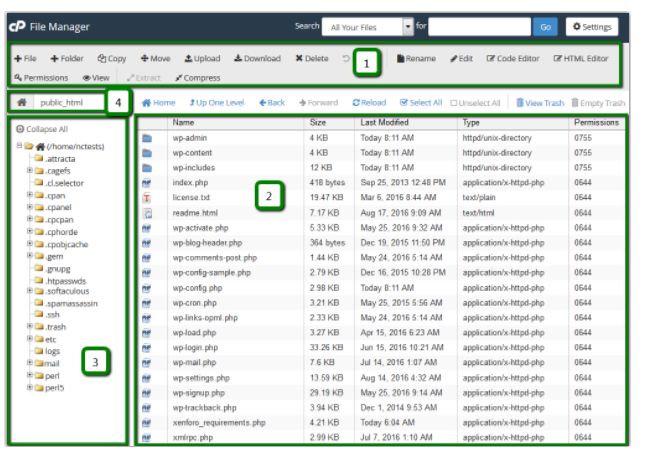
Task: Click the Forward navigation link
Action: 318,103
